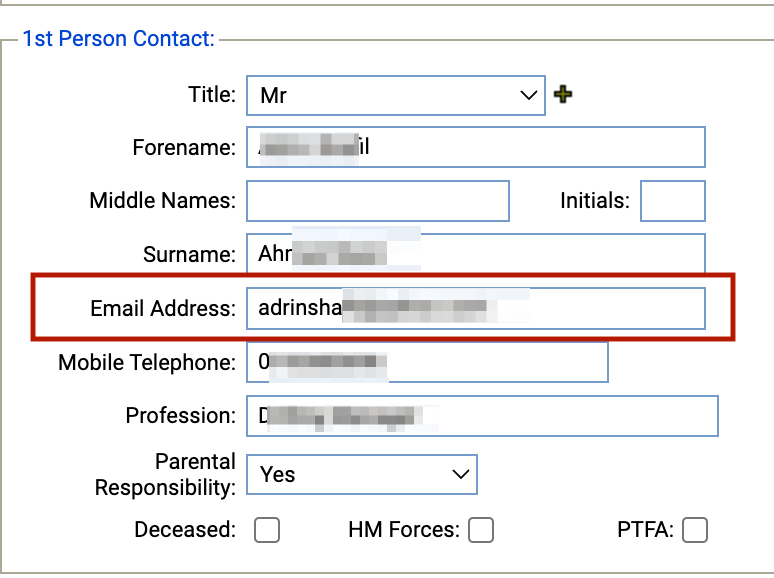This screenshot has height=578, width=774.
Task: Click the Surname text field
Action: (475, 254)
